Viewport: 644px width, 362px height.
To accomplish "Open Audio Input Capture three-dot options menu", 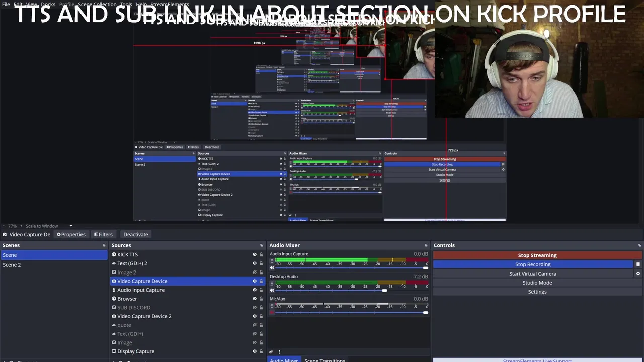I will tap(272, 261).
